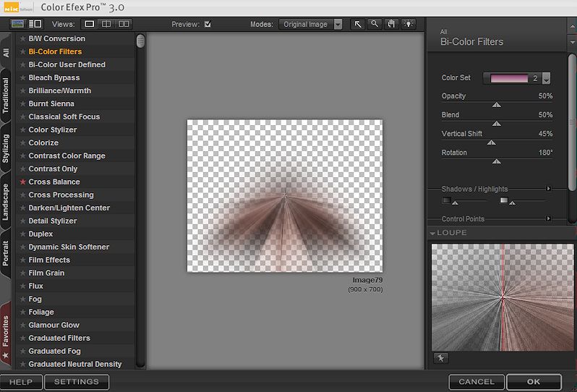Click the lightbulb background color icon
This screenshot has height=392, width=577.
tap(409, 24)
